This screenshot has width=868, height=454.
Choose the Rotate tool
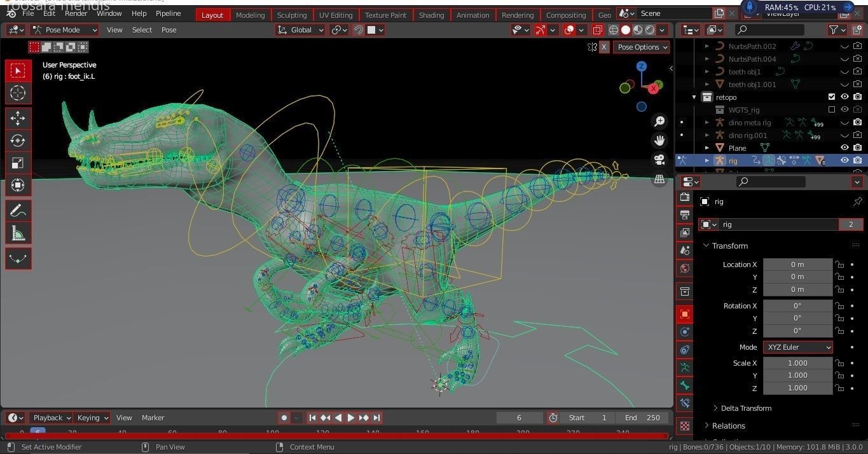(18, 141)
